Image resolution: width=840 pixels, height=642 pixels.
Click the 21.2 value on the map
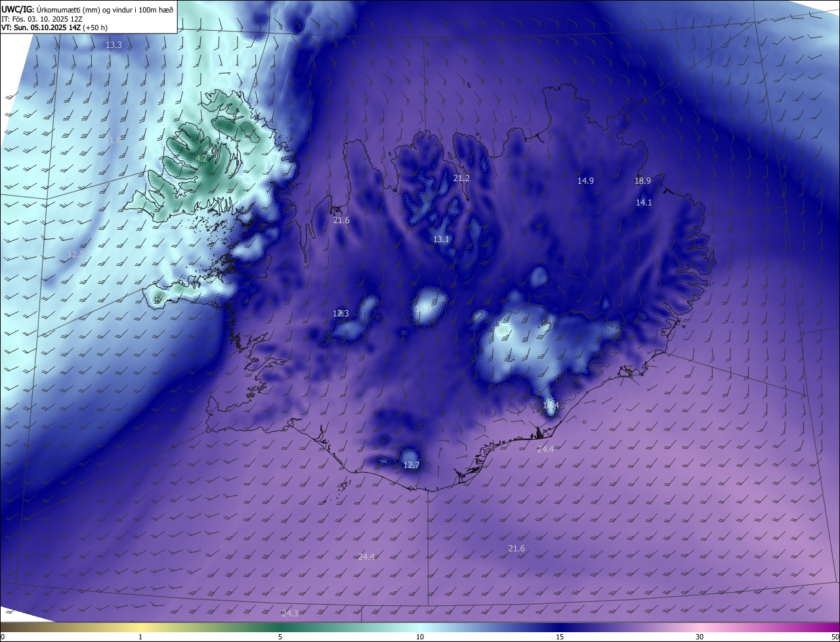461,178
